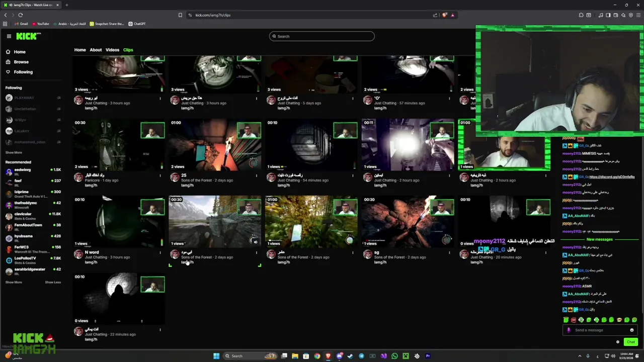
Task: Open the discord.gg link in chat
Action: [612, 177]
